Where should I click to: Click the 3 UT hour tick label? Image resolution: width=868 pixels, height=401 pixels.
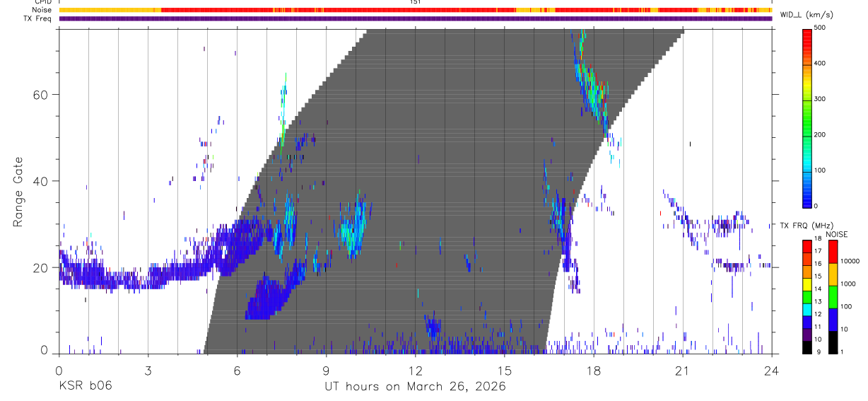coord(148,370)
